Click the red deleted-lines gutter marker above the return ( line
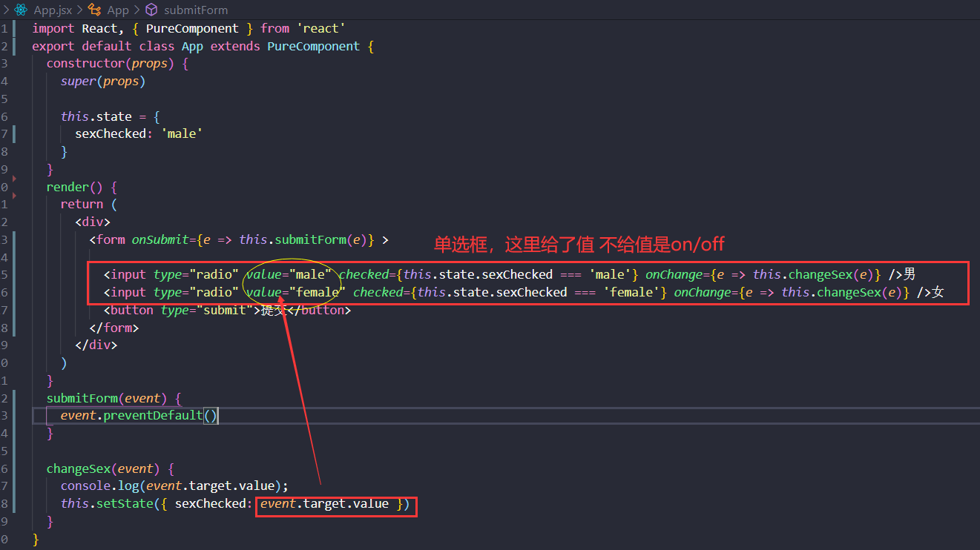The width and height of the screenshot is (980, 550). click(x=13, y=196)
